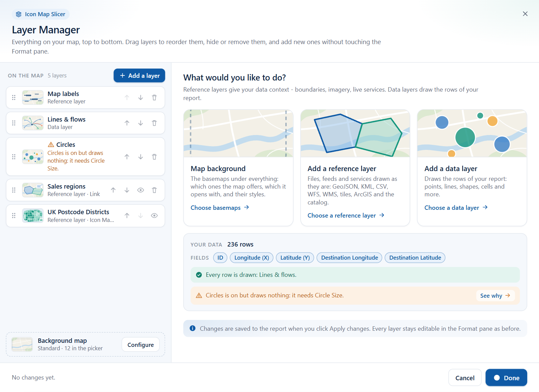Image resolution: width=539 pixels, height=392 pixels.
Task: Click the Destination Latitude field chip
Action: pos(415,258)
